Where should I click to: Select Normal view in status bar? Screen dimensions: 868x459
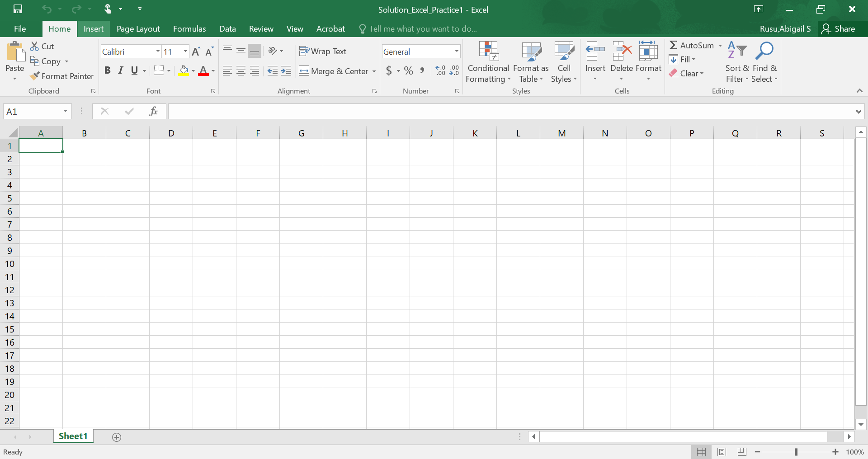(701, 452)
